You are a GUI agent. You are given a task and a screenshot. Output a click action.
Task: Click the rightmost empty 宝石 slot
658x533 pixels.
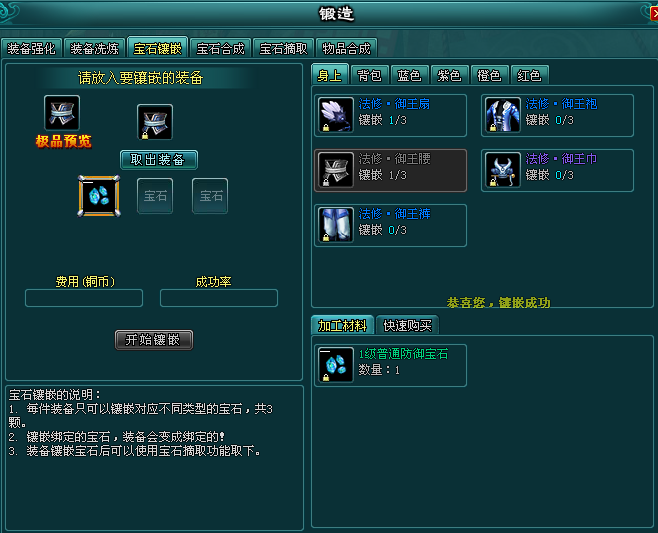pyautogui.click(x=210, y=196)
